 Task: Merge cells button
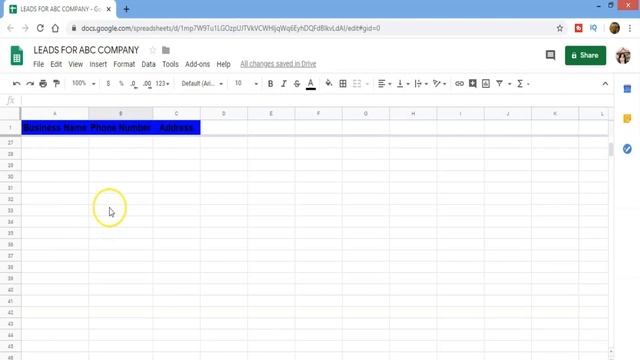click(357, 84)
